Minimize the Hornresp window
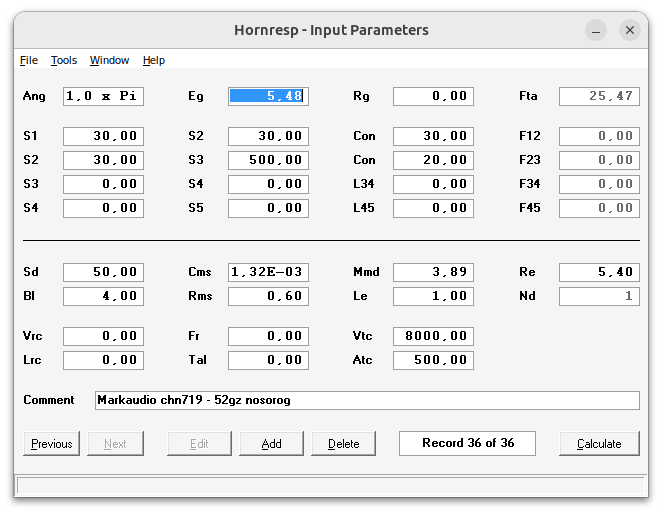Screen dimensions: 662x514 [596, 30]
